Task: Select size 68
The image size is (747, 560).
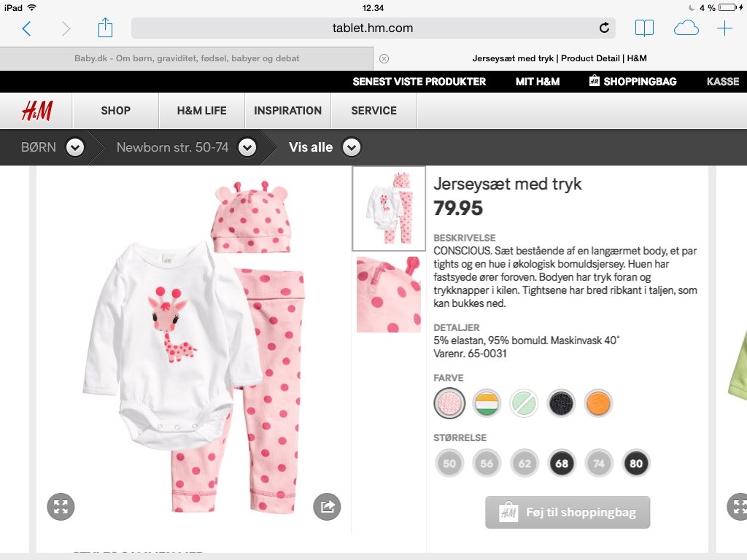Action: pyautogui.click(x=562, y=463)
